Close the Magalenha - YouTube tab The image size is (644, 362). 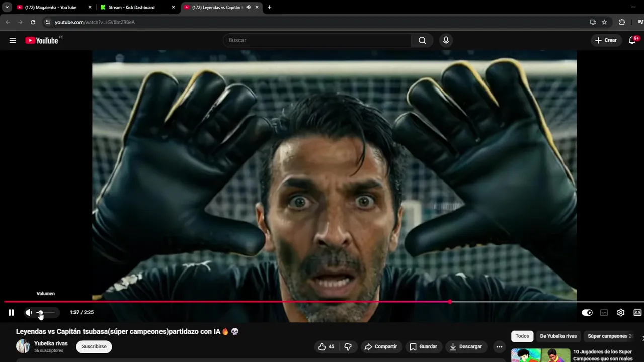90,7
